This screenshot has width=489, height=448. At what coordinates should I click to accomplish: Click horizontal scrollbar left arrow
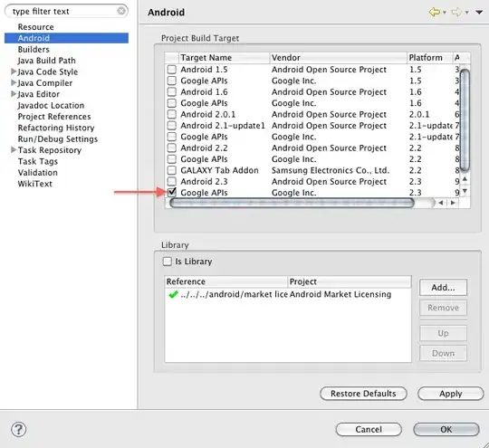pos(441,203)
